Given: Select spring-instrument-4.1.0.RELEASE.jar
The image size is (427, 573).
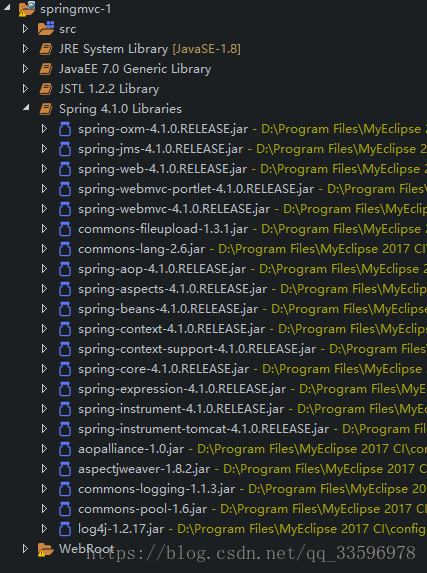Looking at the screenshot, I should coord(181,409).
